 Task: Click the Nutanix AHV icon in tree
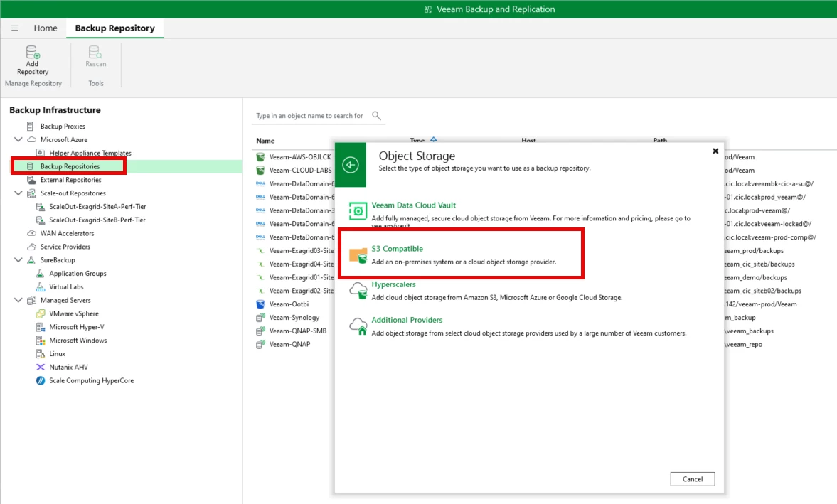(x=41, y=368)
